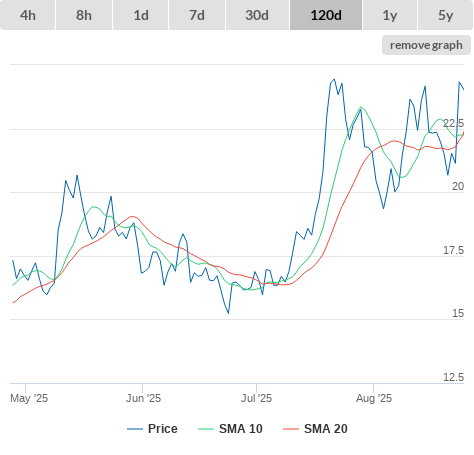Click the 22.5 y-axis gridline label
This screenshot has width=474, height=455.
click(x=453, y=123)
